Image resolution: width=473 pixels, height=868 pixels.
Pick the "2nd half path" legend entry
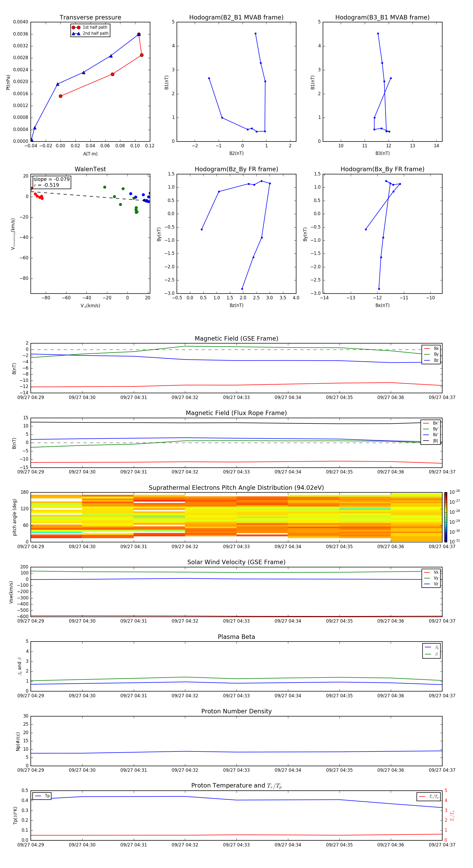[90, 33]
